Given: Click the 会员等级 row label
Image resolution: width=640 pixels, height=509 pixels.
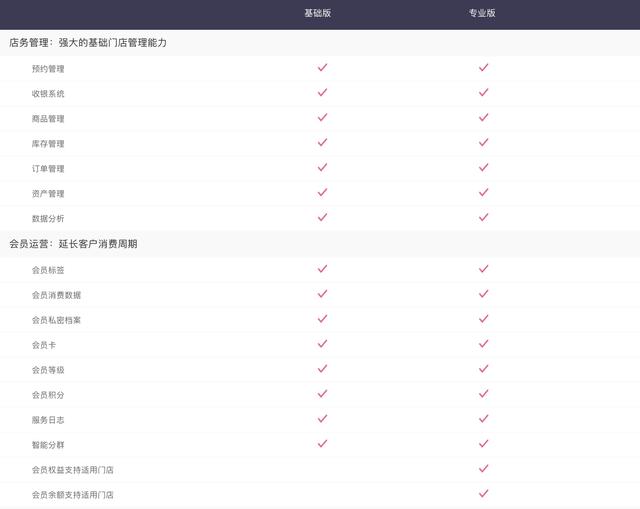Looking at the screenshot, I should [48, 370].
